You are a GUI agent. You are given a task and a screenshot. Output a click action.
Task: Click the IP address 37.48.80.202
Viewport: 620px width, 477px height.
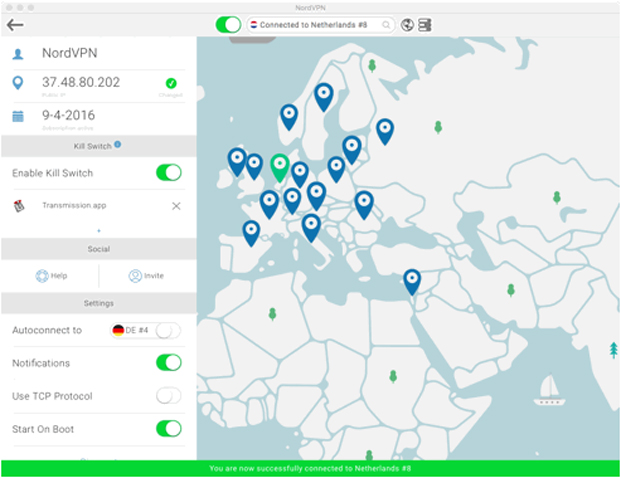click(x=81, y=82)
